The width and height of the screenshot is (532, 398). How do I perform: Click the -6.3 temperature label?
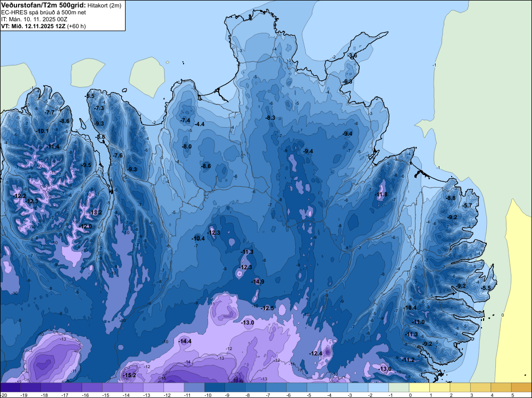[x=347, y=81]
